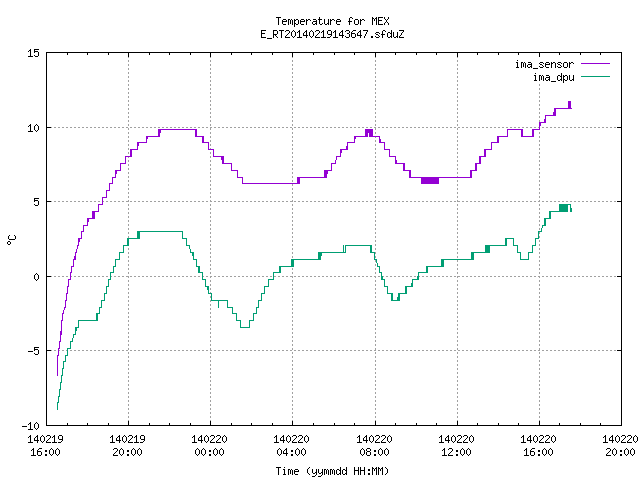Click the file name E_RT20140219143647.sfduZ
This screenshot has width=640, height=480.
(x=332, y=34)
